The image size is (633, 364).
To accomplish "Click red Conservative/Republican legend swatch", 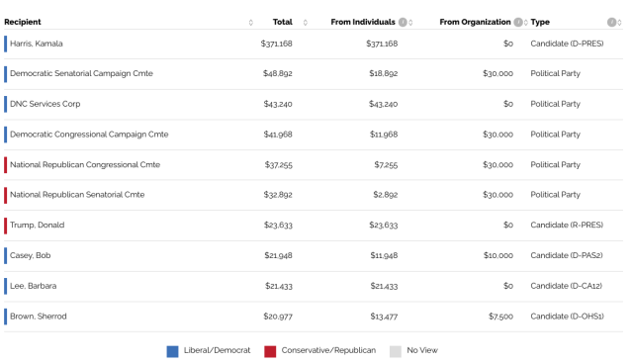I will pyautogui.click(x=270, y=351).
